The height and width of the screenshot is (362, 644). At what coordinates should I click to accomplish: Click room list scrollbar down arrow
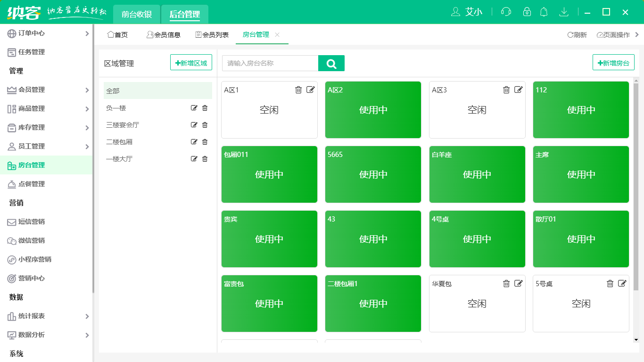pos(636,339)
